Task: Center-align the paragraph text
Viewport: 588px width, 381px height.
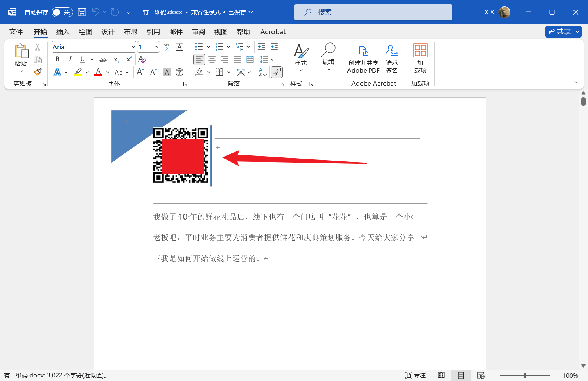Action: coord(212,59)
